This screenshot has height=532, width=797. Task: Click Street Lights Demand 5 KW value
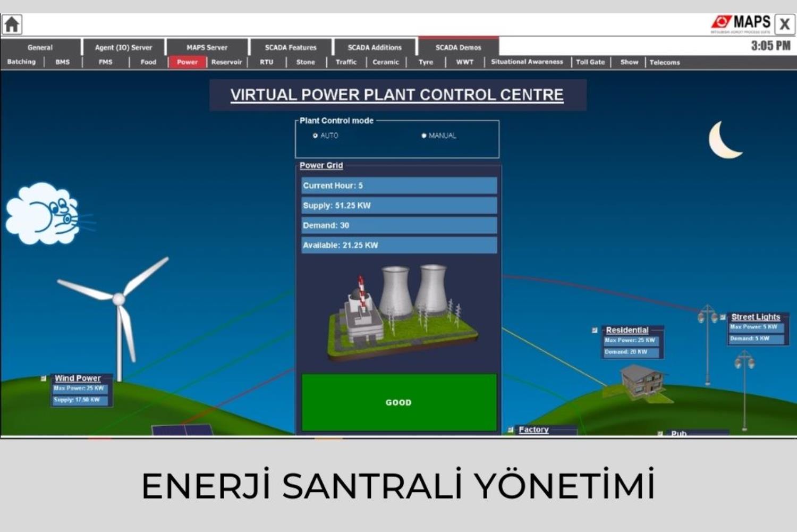coord(757,339)
